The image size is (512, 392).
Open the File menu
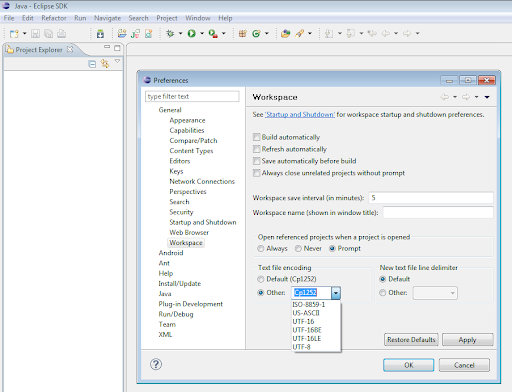click(x=9, y=18)
